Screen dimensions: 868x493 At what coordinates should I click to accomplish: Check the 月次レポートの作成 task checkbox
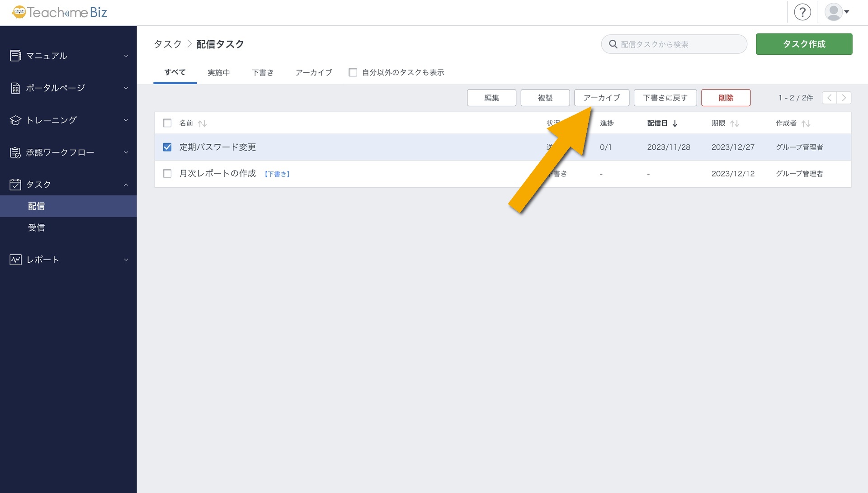coord(167,174)
